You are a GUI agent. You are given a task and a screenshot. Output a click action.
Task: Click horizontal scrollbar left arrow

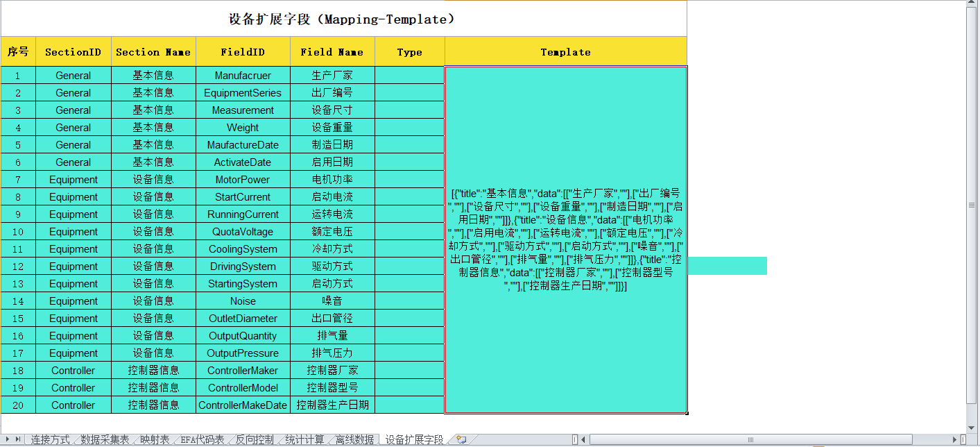[x=584, y=439]
